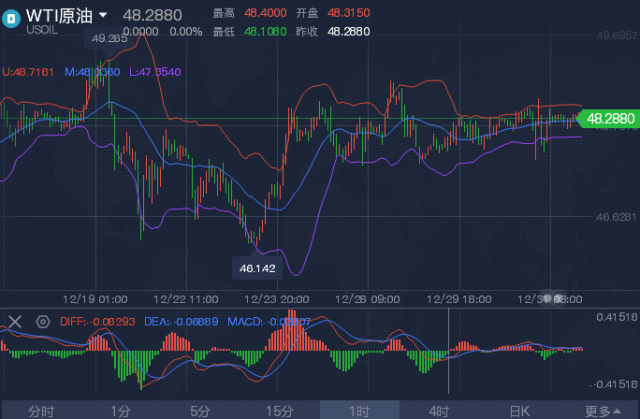640x419 pixels.
Task: Click the 46.142 low price label
Action: 257,268
